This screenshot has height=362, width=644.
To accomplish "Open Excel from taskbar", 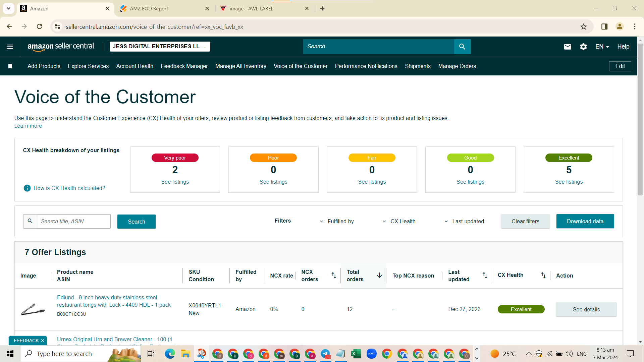I will coord(356,354).
